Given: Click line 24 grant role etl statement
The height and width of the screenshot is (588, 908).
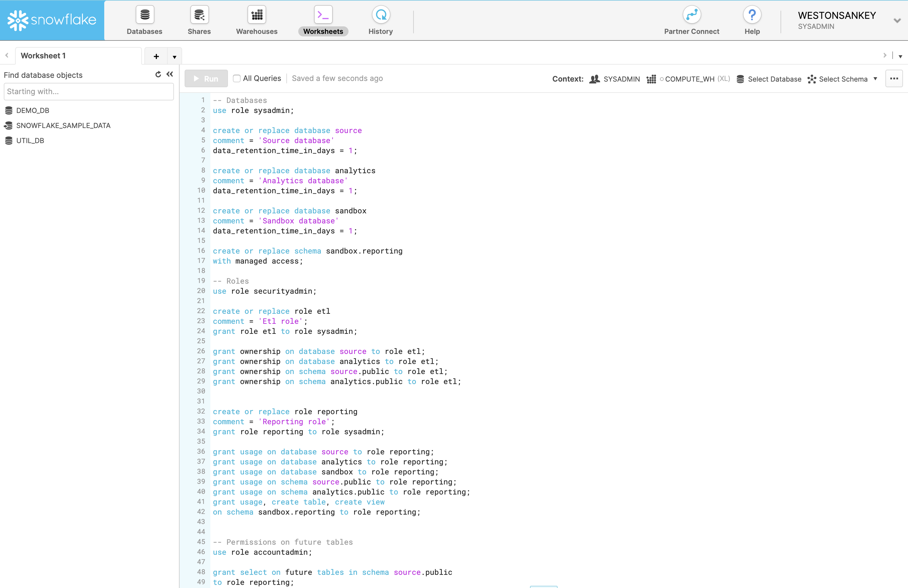Looking at the screenshot, I should [285, 331].
